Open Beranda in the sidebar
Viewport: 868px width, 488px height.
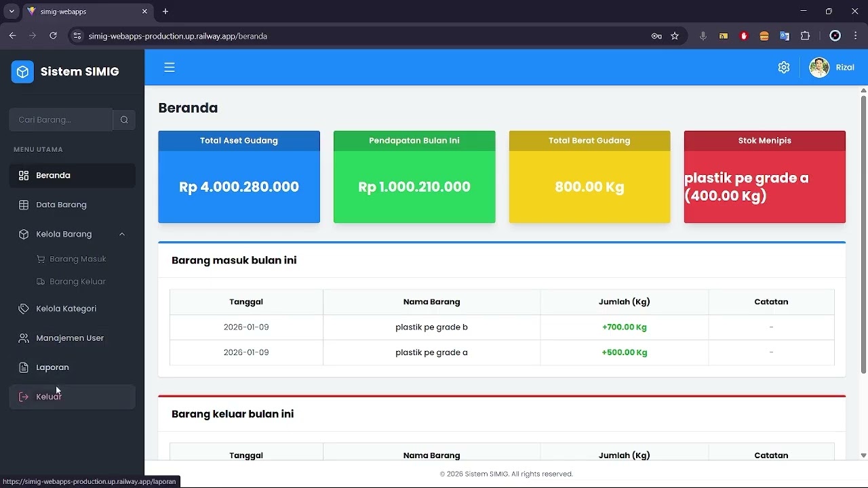tap(72, 175)
